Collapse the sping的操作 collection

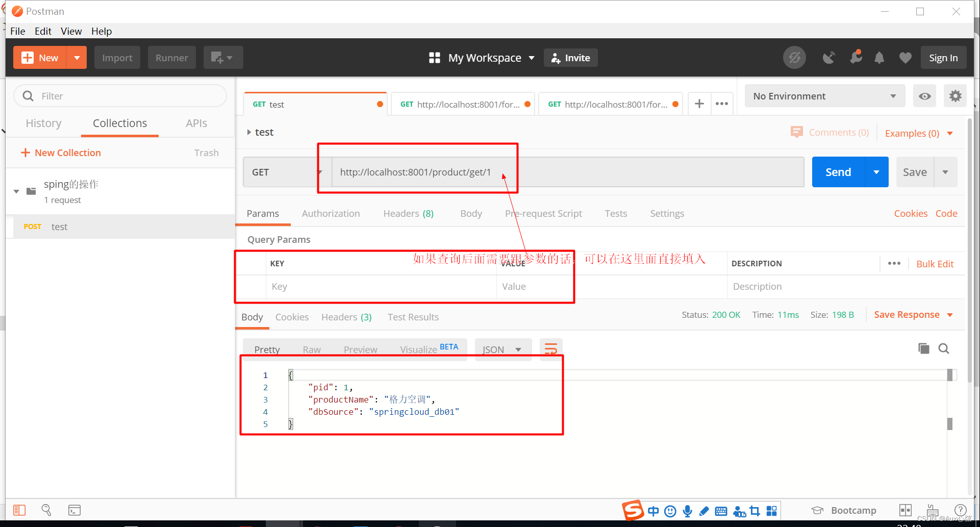[15, 191]
